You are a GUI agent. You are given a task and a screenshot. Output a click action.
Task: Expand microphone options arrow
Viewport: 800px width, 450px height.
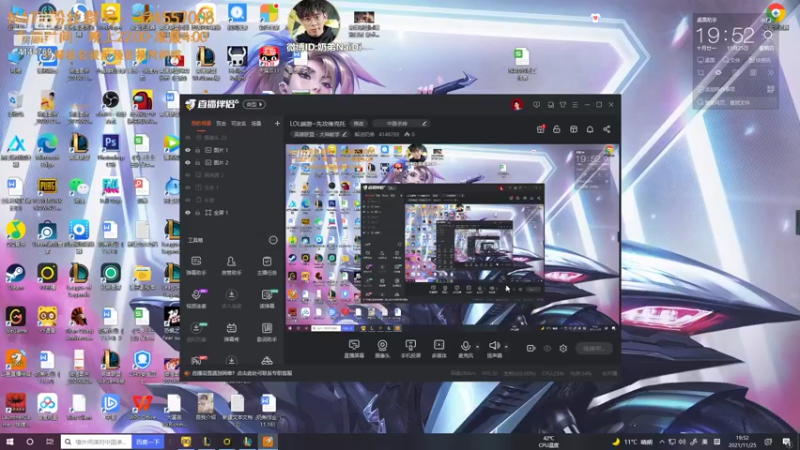(478, 347)
